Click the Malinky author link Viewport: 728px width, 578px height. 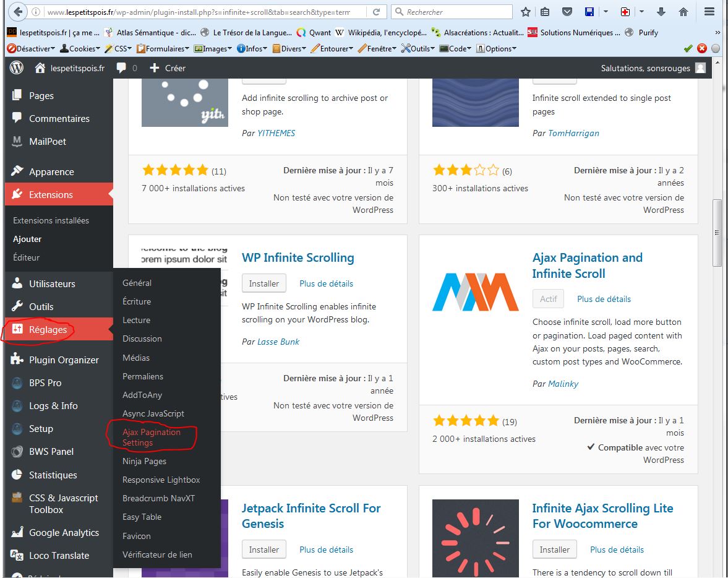pyautogui.click(x=563, y=384)
